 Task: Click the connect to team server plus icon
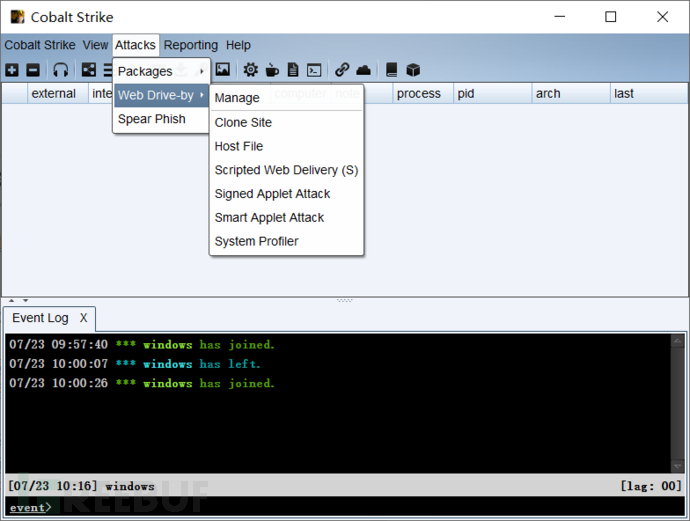12,70
